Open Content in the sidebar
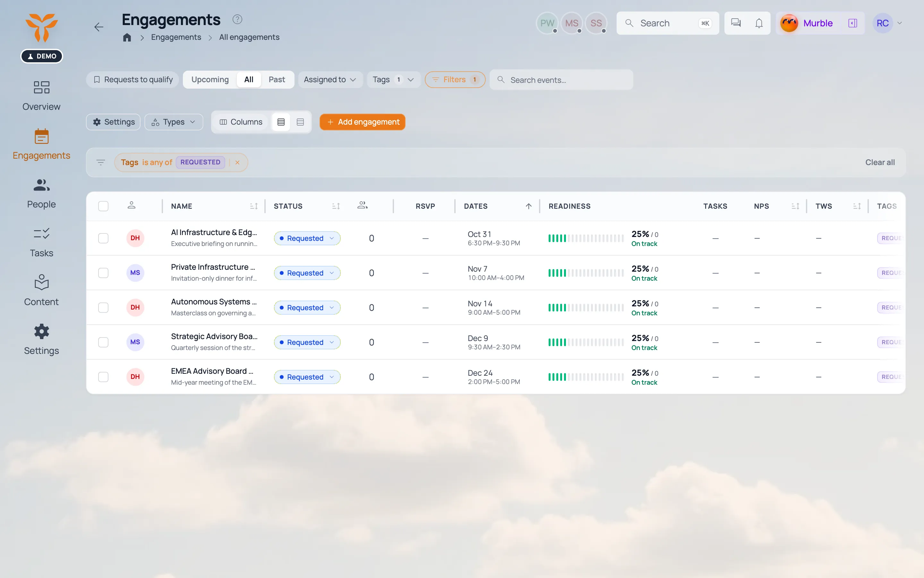Screen dimensions: 924x578 [x=41, y=291]
